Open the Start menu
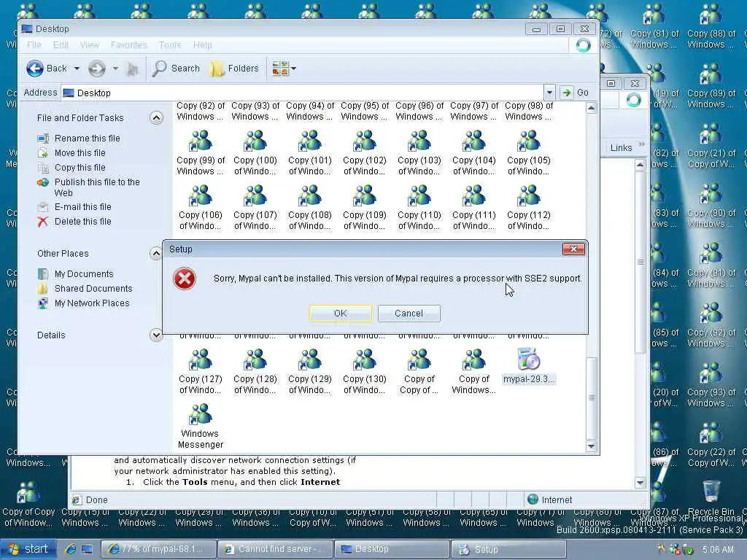Image resolution: width=747 pixels, height=560 pixels. tap(28, 549)
